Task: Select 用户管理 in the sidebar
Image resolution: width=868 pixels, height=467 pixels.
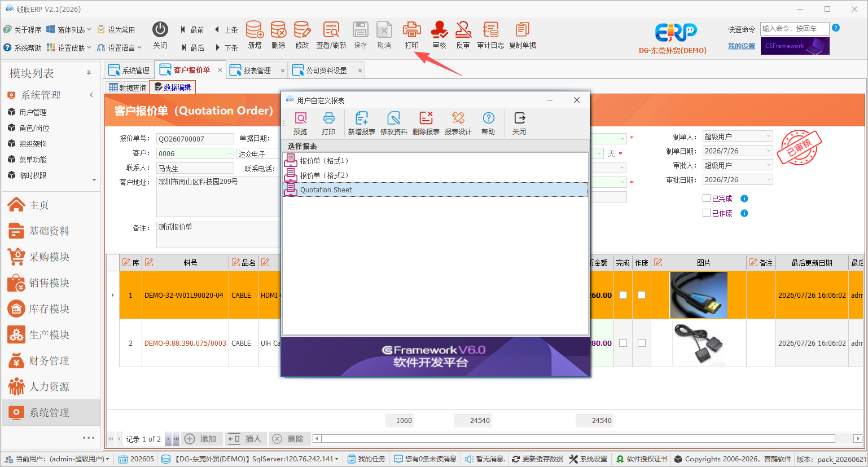Action: pos(33,112)
